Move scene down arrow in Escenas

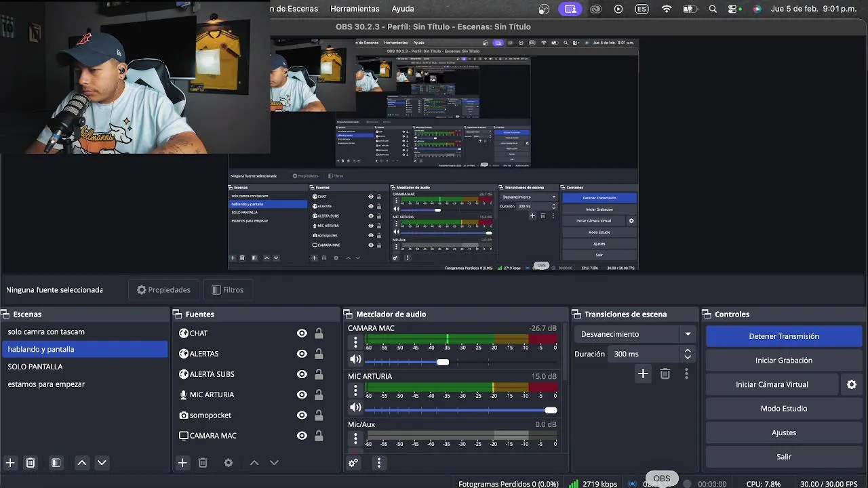(102, 463)
